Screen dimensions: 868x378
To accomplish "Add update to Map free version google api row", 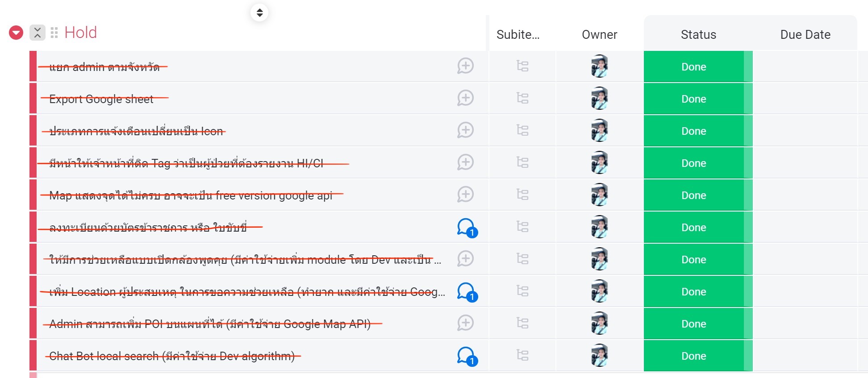I will tap(465, 195).
